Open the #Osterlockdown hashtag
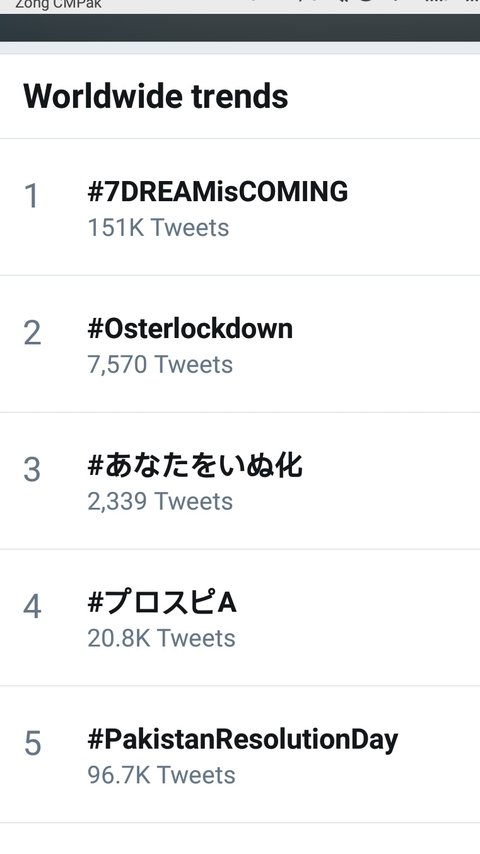Image resolution: width=480 pixels, height=854 pixels. point(190,328)
